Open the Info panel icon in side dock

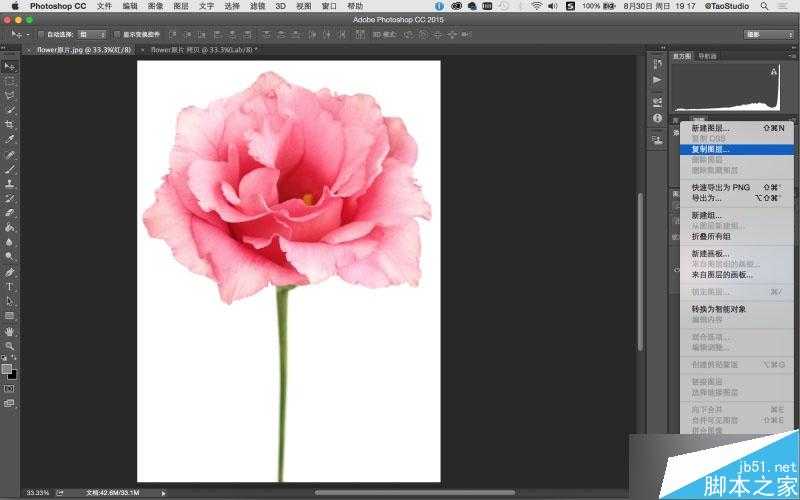(657, 118)
